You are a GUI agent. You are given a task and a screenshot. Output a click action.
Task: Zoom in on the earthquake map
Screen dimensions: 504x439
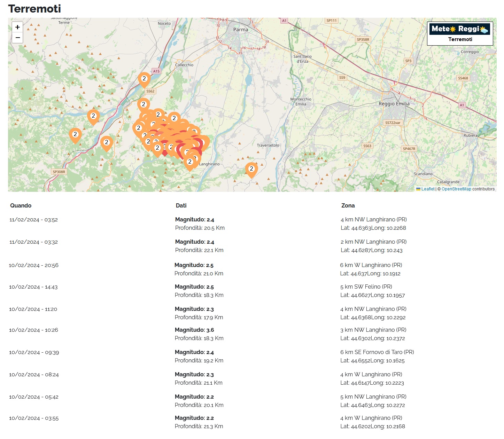[x=17, y=27]
